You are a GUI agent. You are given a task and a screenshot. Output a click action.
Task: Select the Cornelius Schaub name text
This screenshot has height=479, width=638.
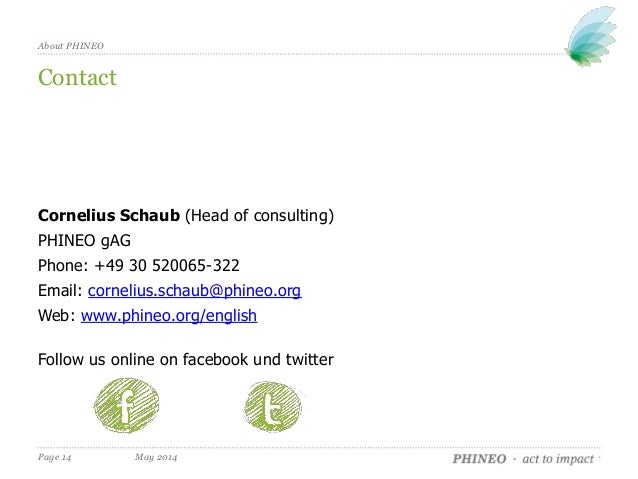coord(109,215)
